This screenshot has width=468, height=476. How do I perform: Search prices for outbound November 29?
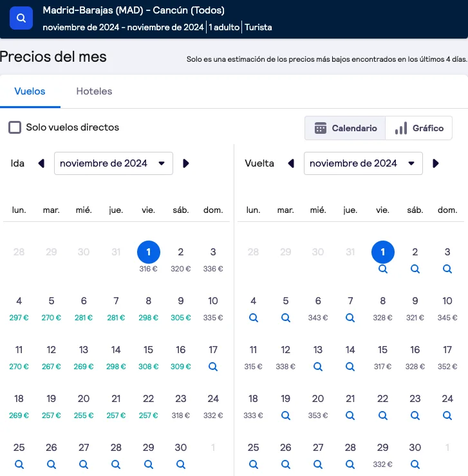pyautogui.click(x=148, y=464)
